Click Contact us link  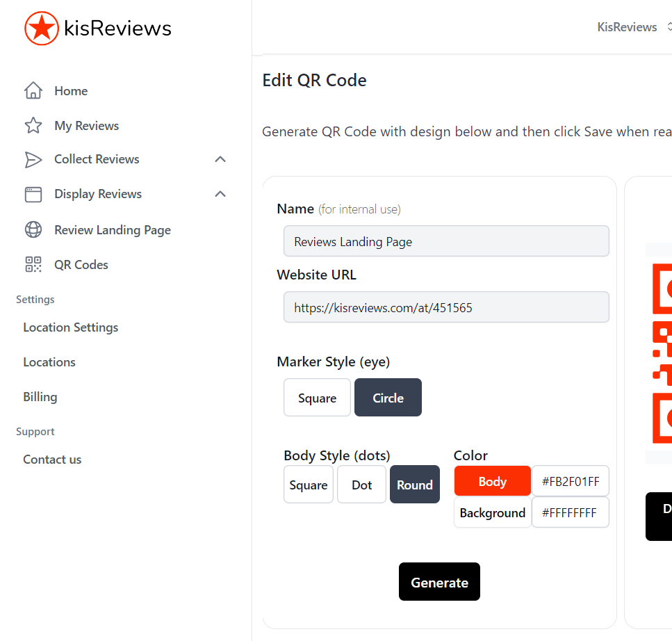pyautogui.click(x=52, y=460)
